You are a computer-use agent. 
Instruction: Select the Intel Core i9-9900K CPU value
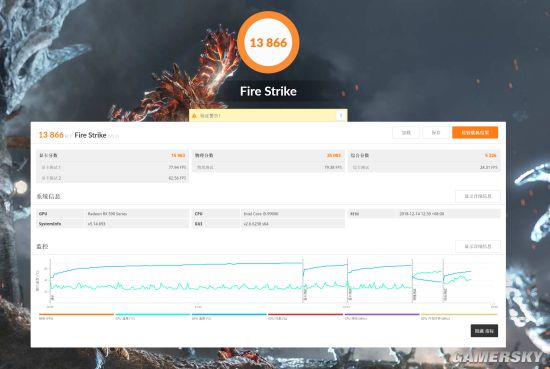pos(261,214)
